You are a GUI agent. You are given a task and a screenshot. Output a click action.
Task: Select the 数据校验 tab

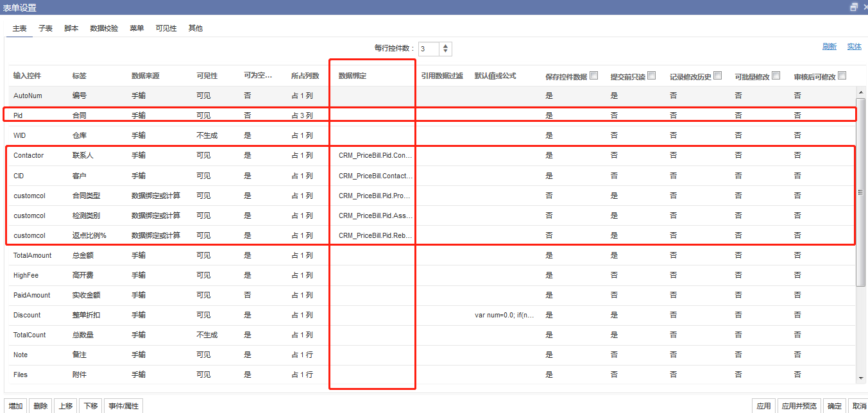pos(104,28)
